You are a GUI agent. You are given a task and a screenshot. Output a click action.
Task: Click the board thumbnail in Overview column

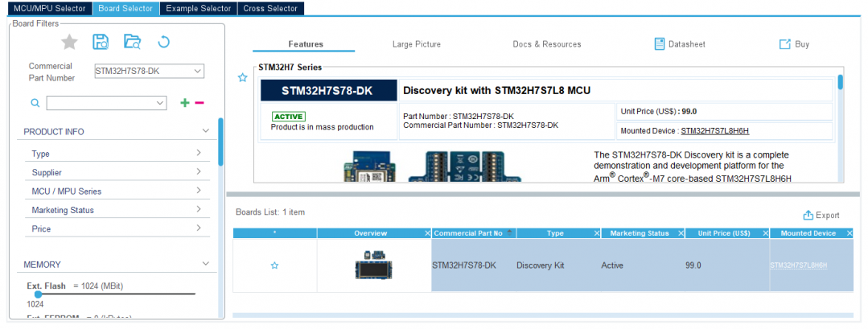coord(373,265)
